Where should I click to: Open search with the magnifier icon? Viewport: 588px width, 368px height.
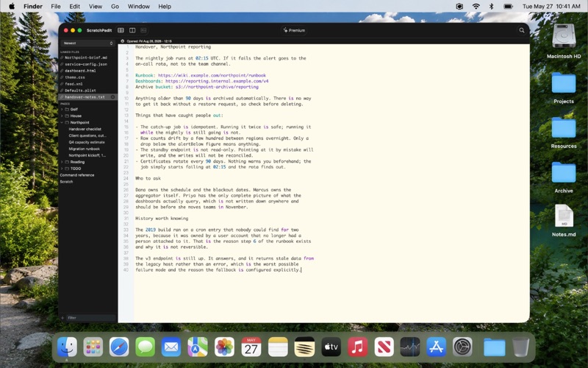[522, 30]
